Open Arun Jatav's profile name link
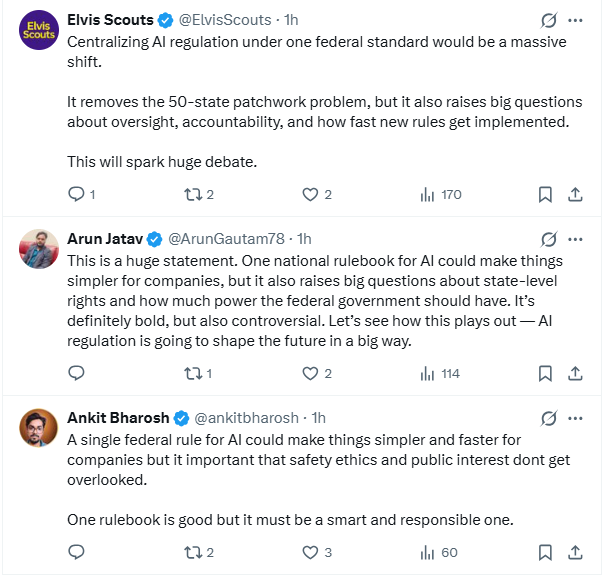 click(104, 239)
